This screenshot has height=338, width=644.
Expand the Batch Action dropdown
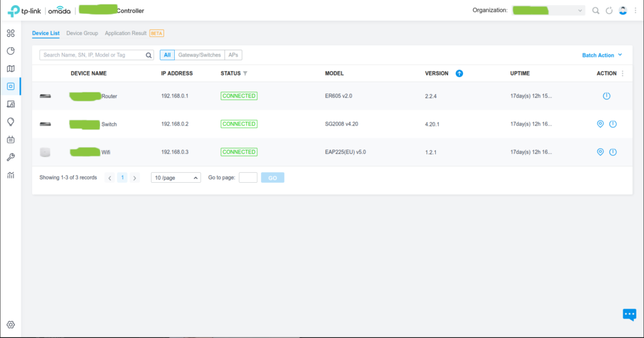pyautogui.click(x=602, y=55)
